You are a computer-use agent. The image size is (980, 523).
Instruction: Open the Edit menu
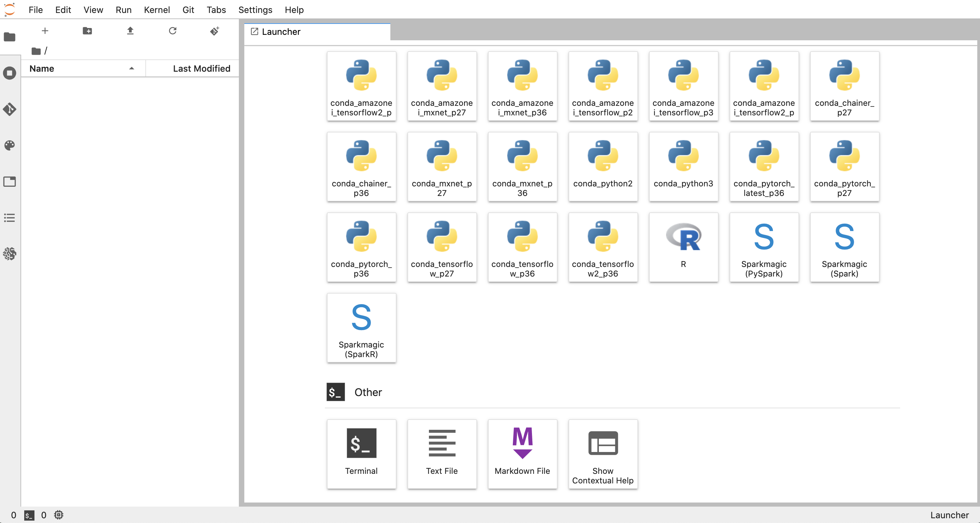coord(63,10)
